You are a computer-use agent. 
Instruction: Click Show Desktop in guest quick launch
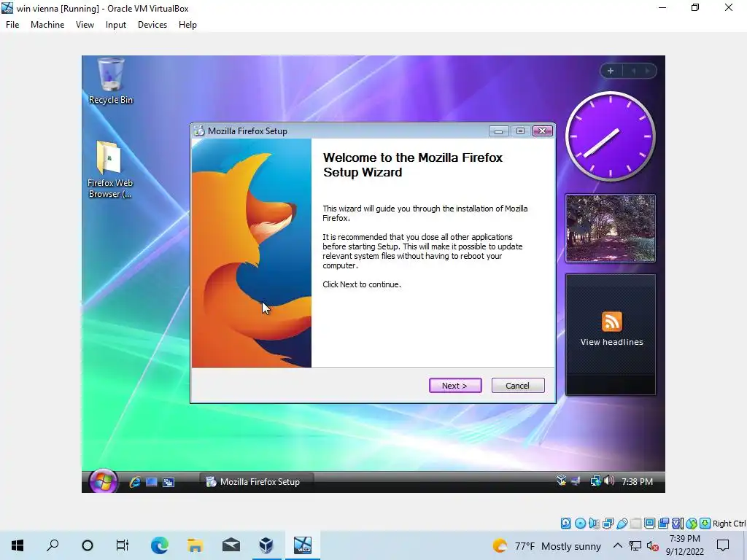[x=152, y=482]
